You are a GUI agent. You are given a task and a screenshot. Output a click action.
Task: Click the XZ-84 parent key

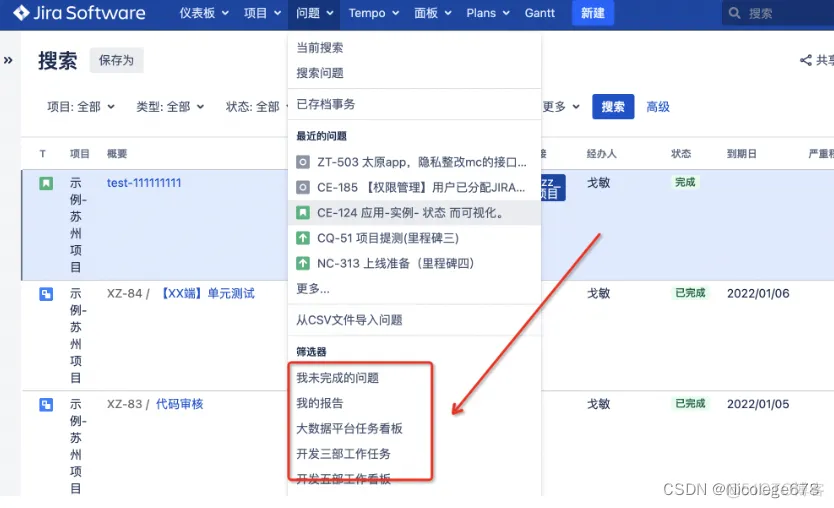pos(124,294)
